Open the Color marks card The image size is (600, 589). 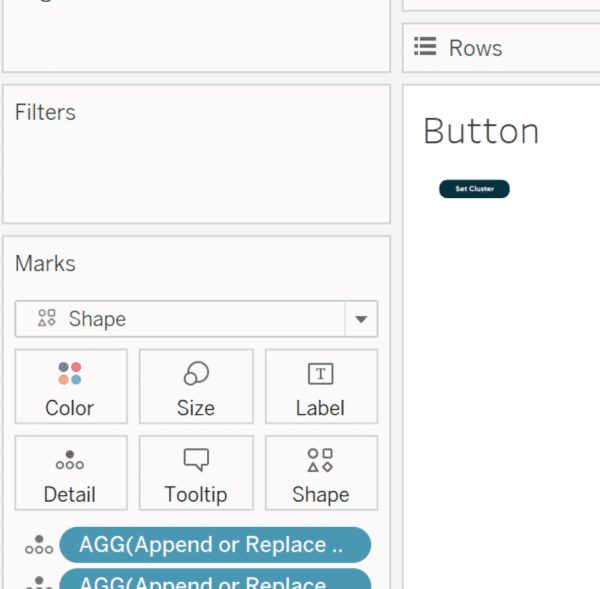tap(70, 386)
